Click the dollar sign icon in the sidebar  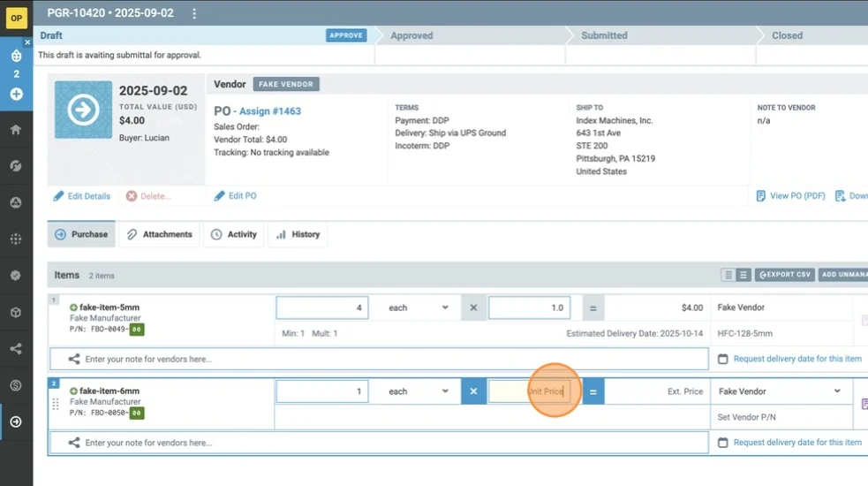click(x=16, y=385)
